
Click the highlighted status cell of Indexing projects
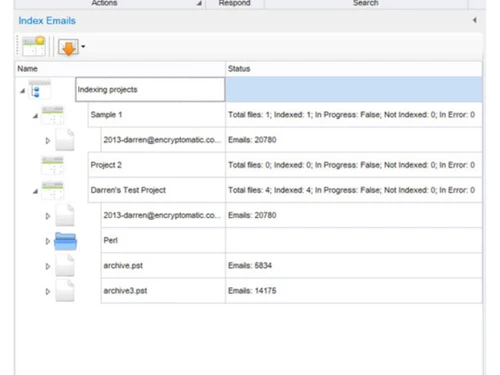click(x=354, y=89)
